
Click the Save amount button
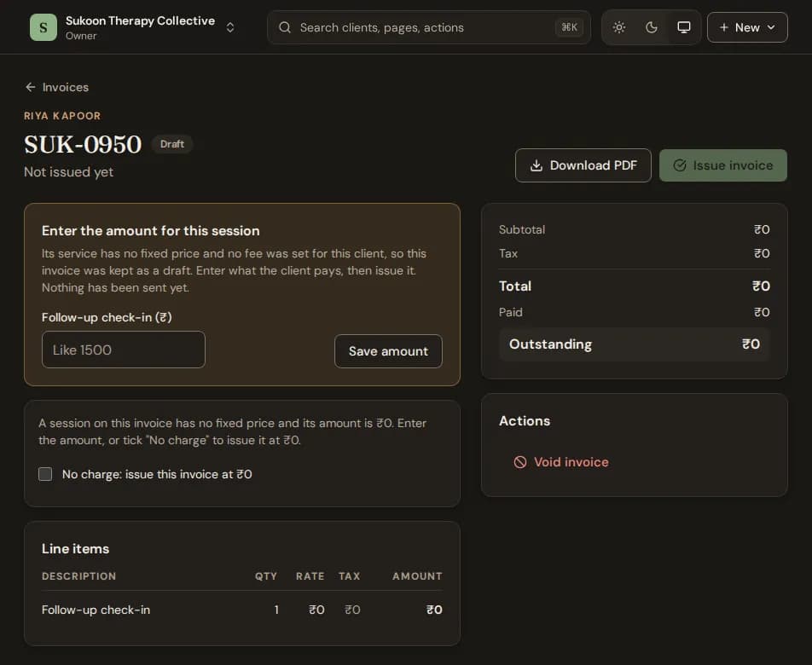point(388,351)
